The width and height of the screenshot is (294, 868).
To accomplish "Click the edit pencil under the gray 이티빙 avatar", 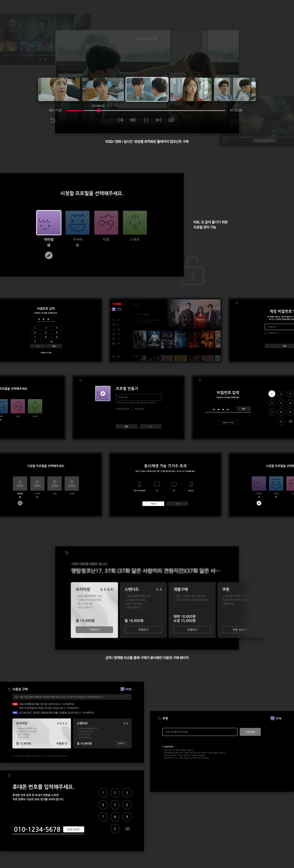I will click(x=20, y=503).
